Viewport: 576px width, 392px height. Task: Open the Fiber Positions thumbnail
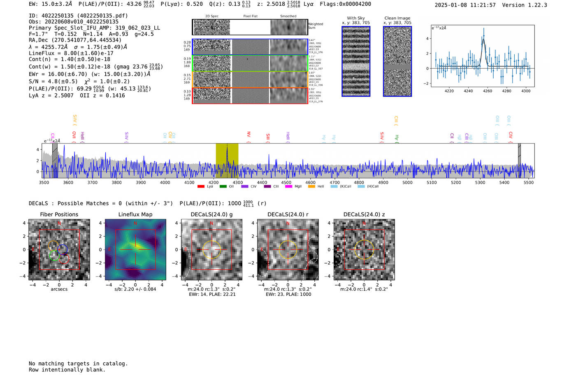coord(59,250)
